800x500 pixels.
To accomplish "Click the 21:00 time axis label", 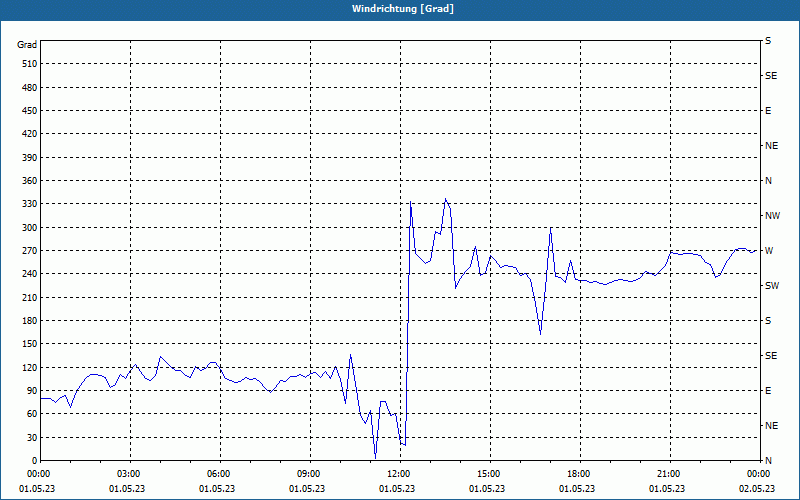I will click(670, 474).
